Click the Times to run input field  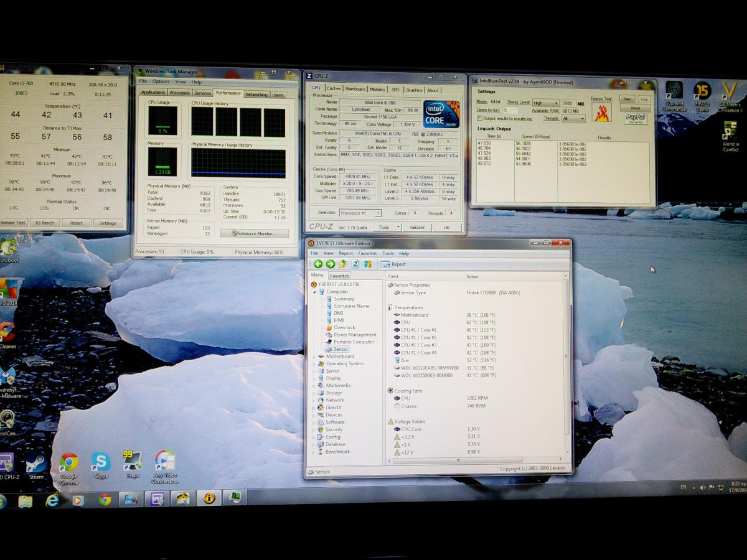tap(510, 110)
